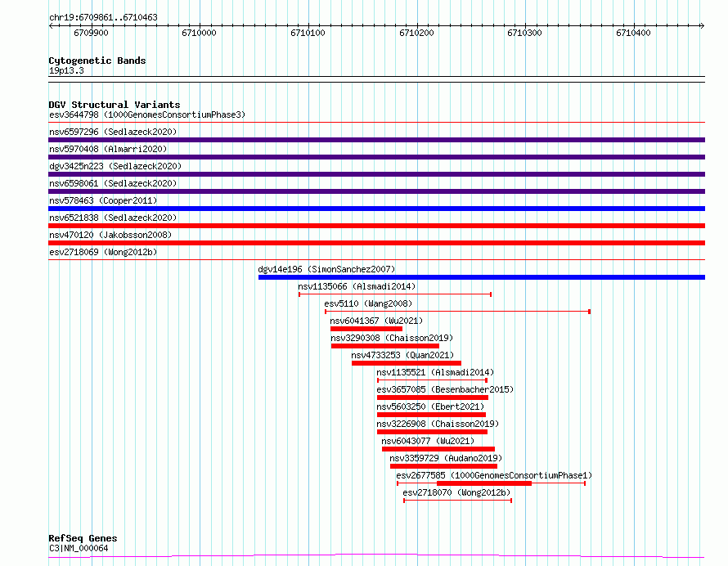Open the nsv6043077 (Wu2021) variant
Screen dimensions: 728x566
point(428,441)
